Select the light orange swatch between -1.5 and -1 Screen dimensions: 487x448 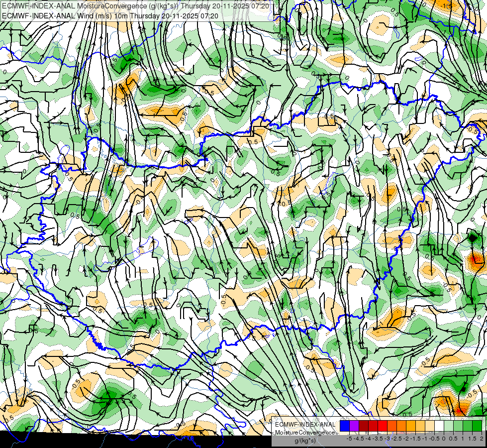tap(420, 426)
